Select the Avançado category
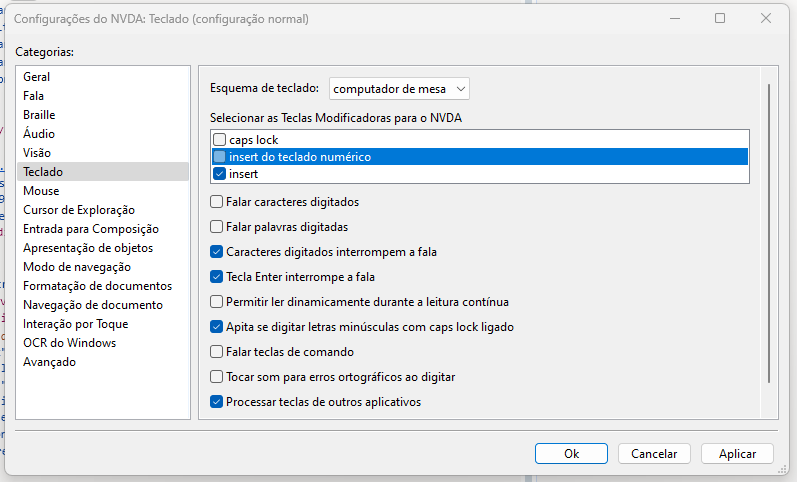The width and height of the screenshot is (797, 482). (x=50, y=362)
